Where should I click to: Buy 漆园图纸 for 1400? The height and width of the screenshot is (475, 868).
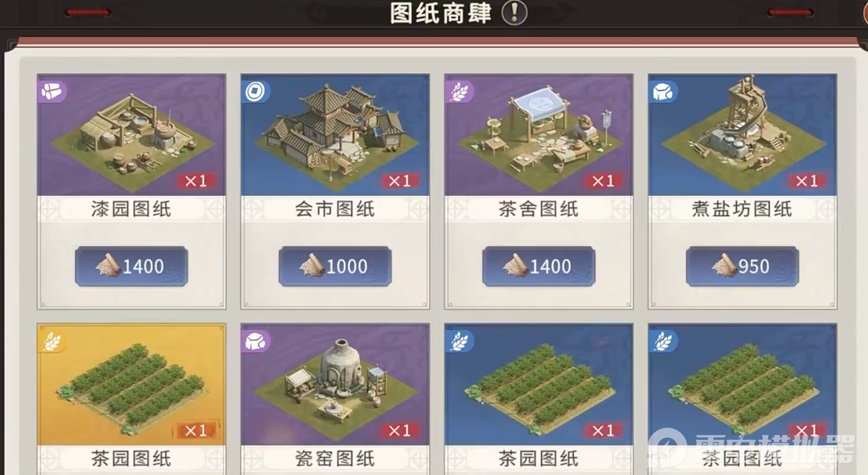click(131, 266)
